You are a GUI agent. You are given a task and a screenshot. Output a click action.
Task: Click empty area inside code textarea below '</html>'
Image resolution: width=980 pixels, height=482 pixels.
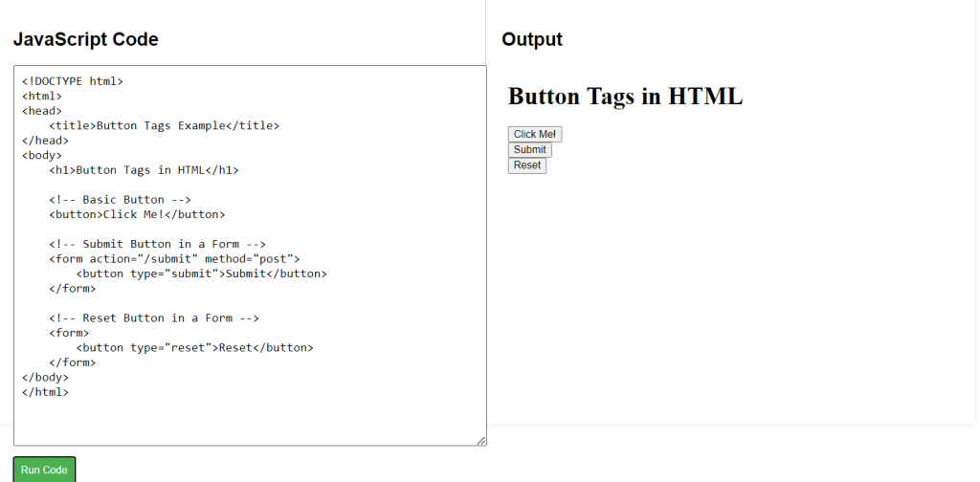point(250,422)
